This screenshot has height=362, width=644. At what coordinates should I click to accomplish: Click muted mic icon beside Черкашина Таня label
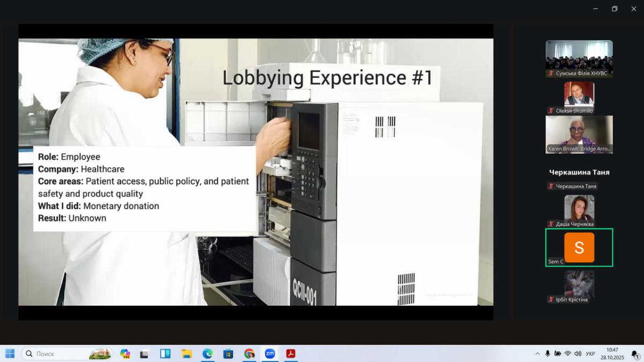point(551,186)
